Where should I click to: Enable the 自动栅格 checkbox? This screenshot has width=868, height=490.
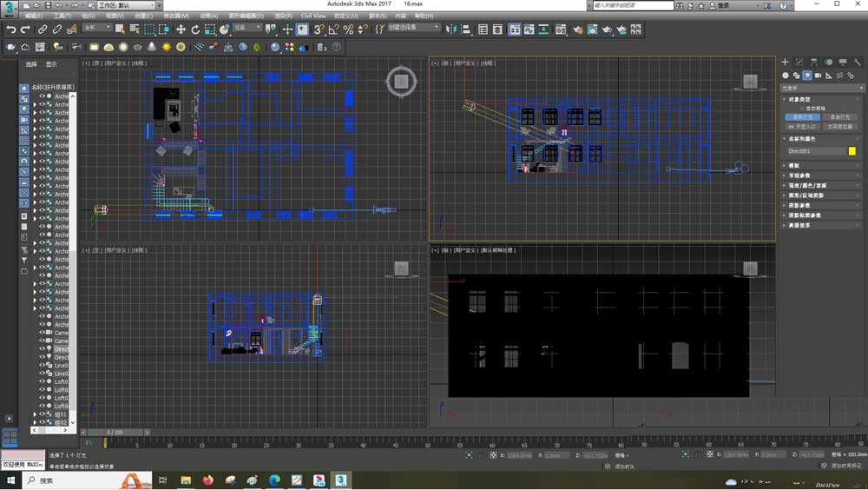pos(802,108)
